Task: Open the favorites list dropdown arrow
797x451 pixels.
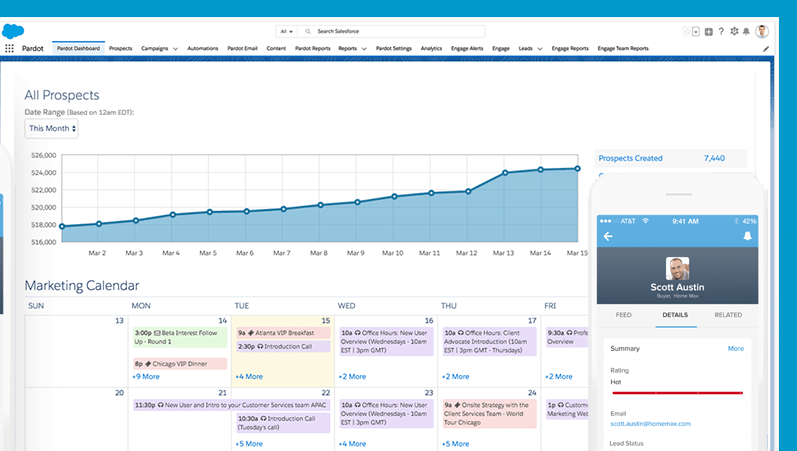Action: point(696,32)
